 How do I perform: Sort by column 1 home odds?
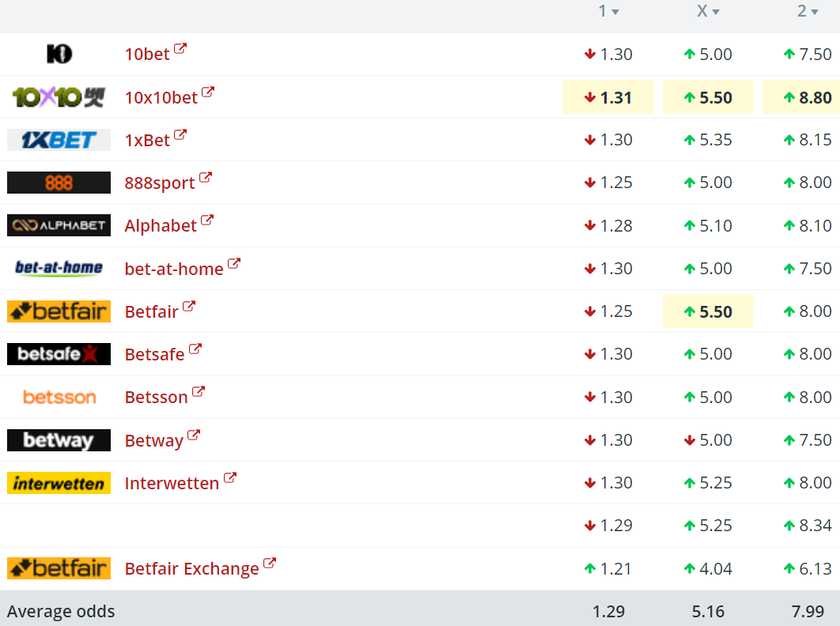(607, 11)
